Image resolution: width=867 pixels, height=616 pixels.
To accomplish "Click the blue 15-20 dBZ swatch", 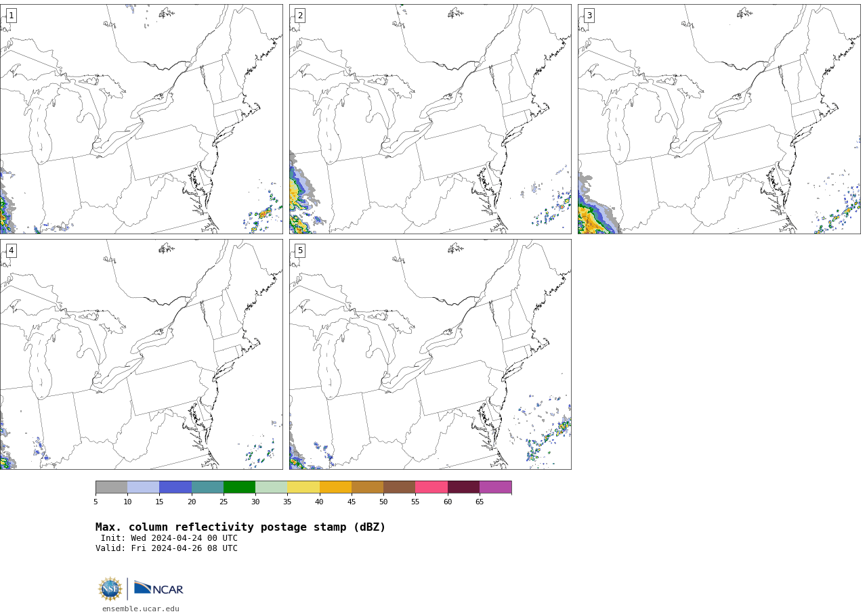I will pos(175,487).
